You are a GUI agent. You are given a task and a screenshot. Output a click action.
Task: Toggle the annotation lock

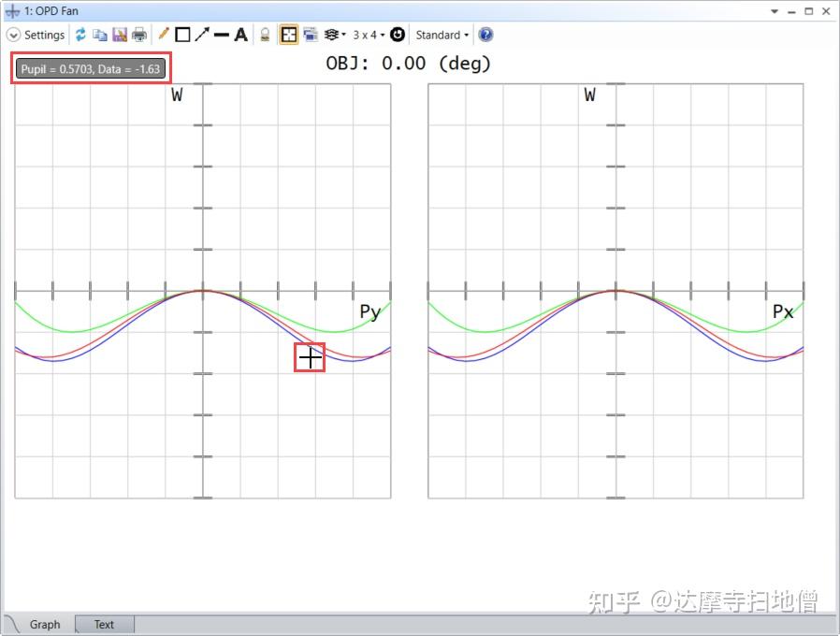(265, 35)
